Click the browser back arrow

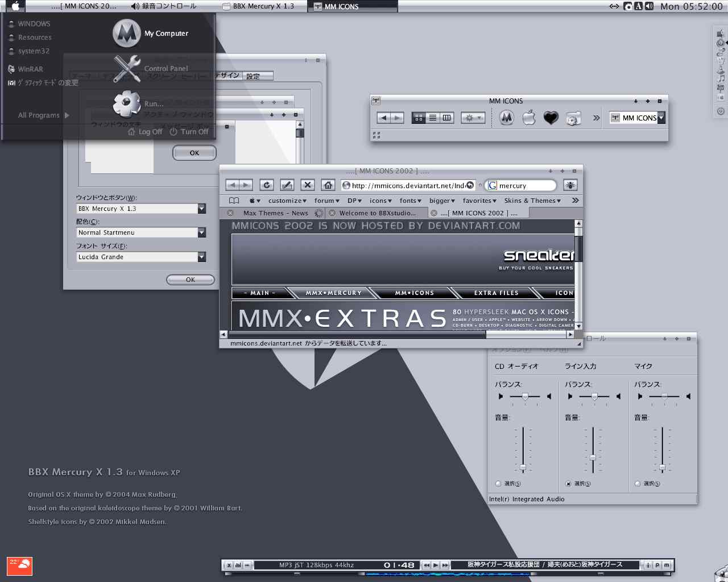[233, 185]
